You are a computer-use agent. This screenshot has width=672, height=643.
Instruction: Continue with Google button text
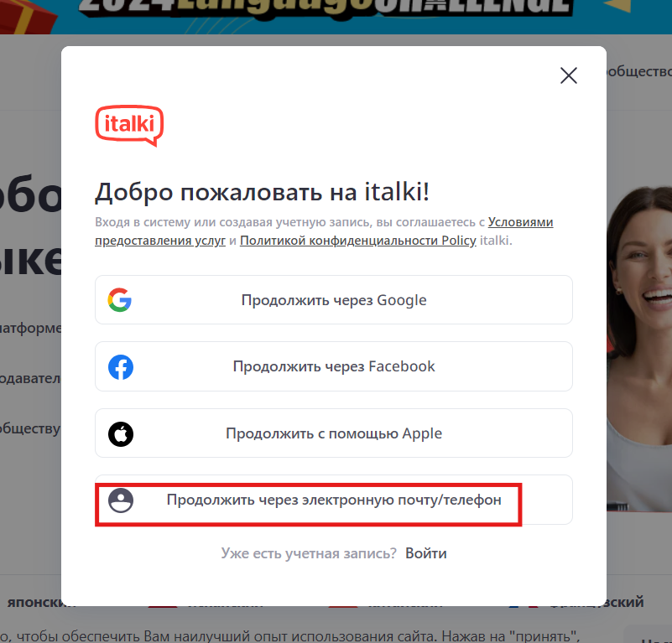(x=334, y=300)
